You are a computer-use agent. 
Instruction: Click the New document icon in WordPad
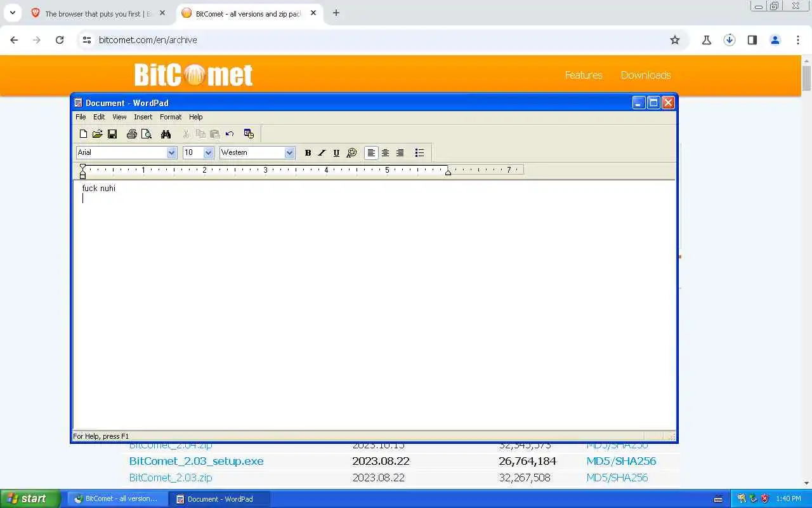83,134
